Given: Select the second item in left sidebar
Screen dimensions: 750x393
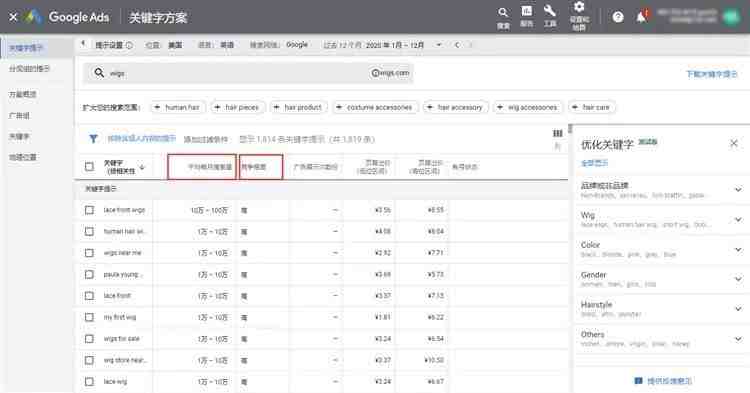Looking at the screenshot, I should 29,69.
